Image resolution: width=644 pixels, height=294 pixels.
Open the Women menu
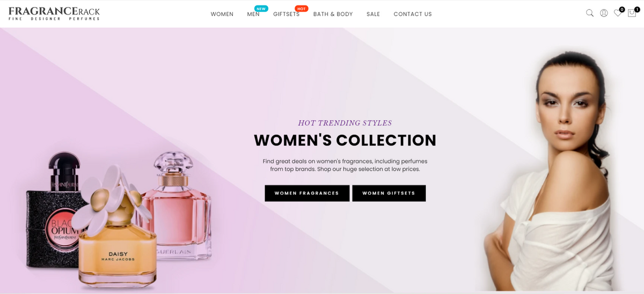pos(222,14)
